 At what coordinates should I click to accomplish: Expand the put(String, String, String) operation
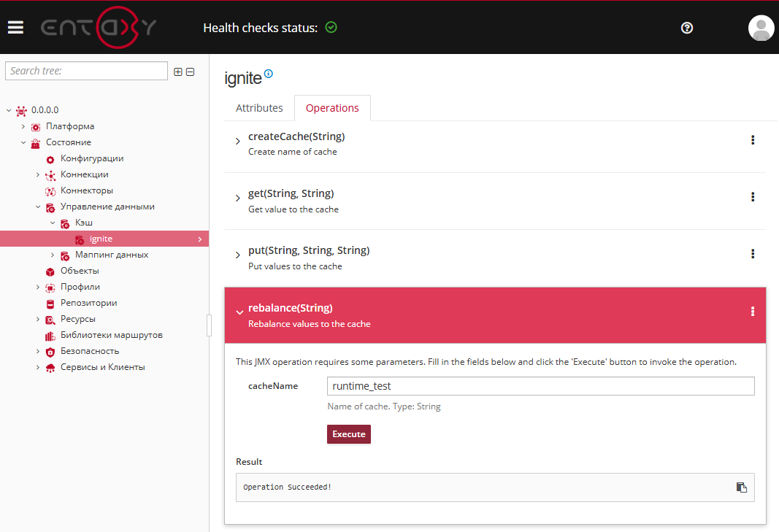[x=238, y=255]
